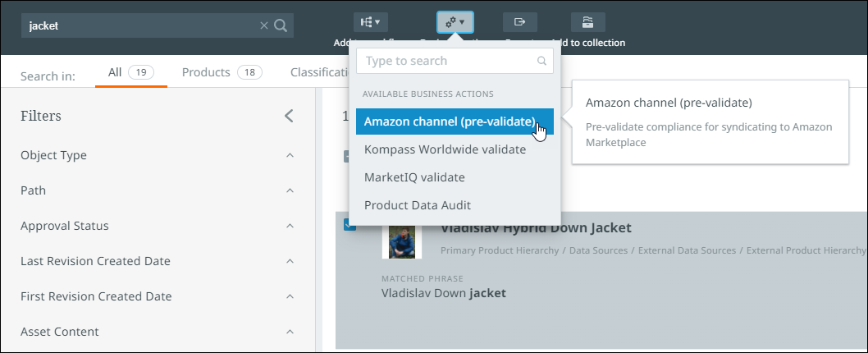The image size is (868, 353).
Task: Open the Add to workflow toolbar button
Action: click(371, 22)
